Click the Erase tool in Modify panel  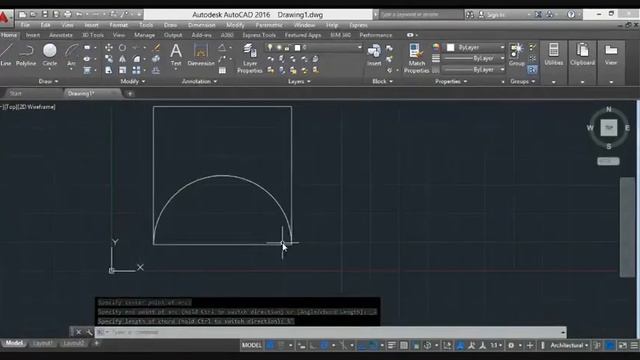pos(156,48)
